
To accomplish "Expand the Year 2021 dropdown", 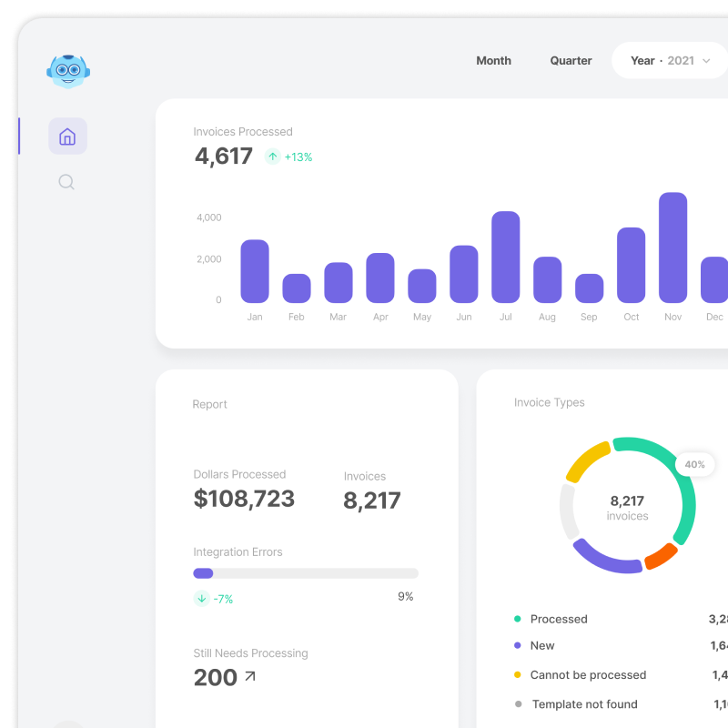I will point(669,61).
